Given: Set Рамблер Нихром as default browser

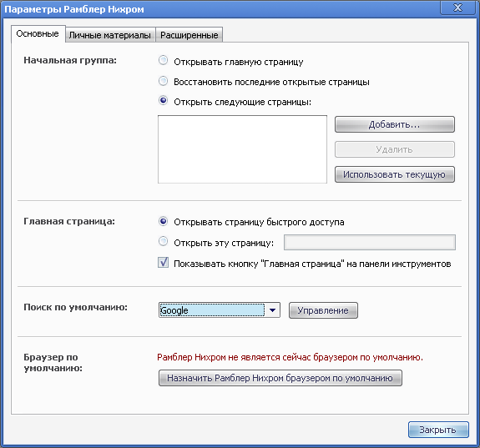Looking at the screenshot, I should 280,378.
